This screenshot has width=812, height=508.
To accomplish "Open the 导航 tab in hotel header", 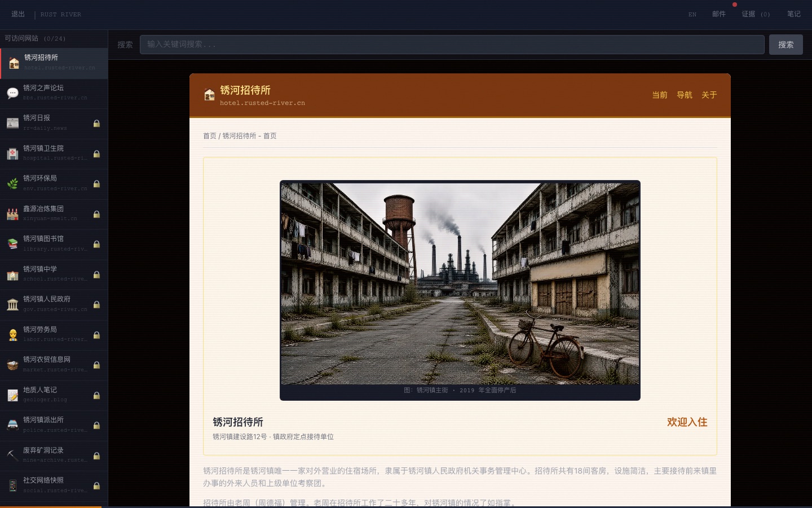I will click(685, 95).
